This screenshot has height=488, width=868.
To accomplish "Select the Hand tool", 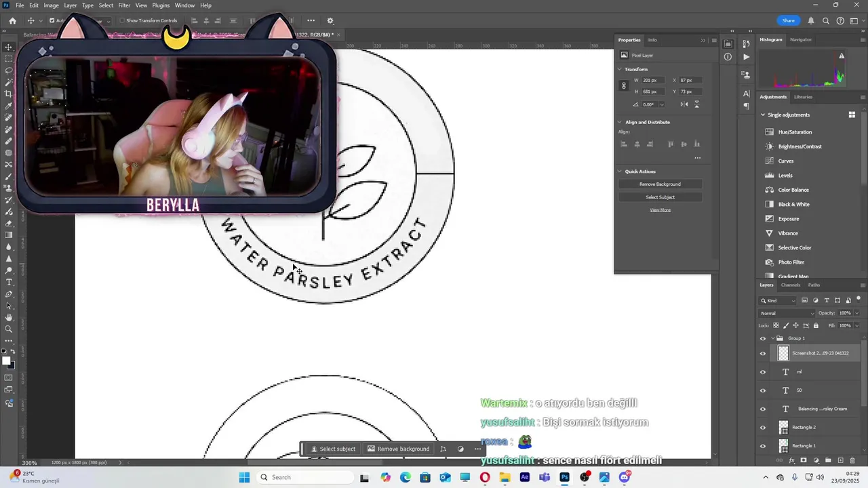I will point(9,317).
